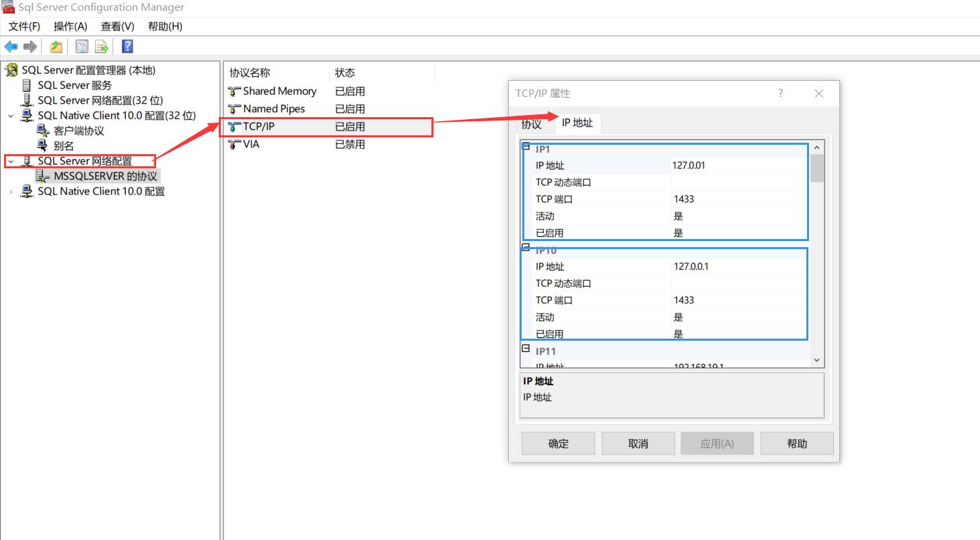Collapse the IP10 section in the dialog

coord(526,246)
